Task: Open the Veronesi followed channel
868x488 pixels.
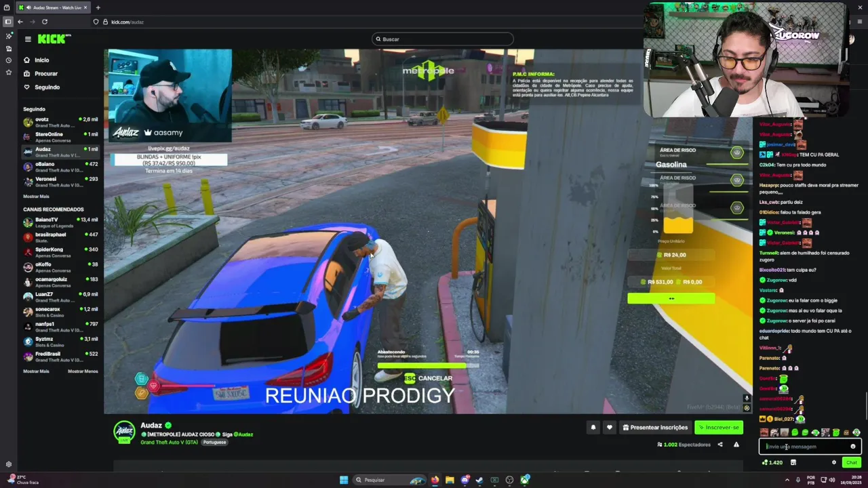Action: (x=60, y=182)
